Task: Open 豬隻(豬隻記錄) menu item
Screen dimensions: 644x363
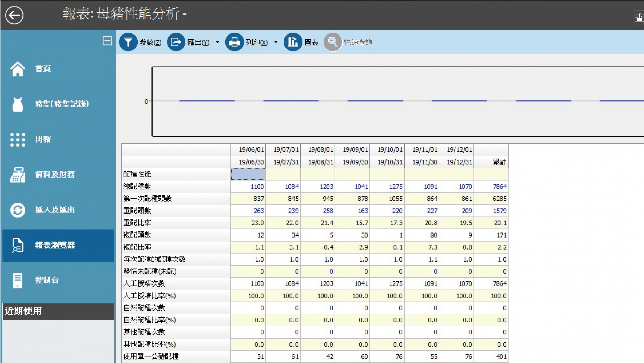Action: [62, 104]
